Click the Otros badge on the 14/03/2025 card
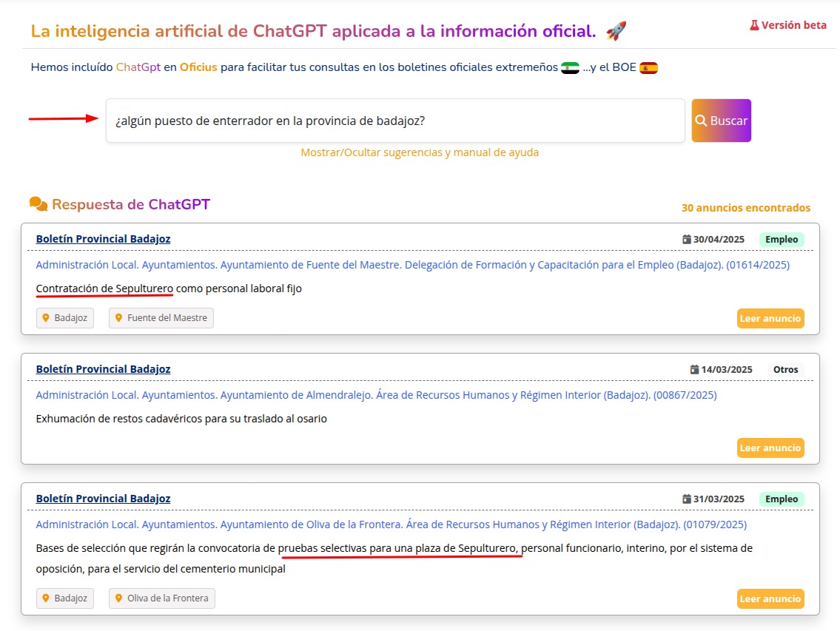840x631 pixels. tap(785, 370)
